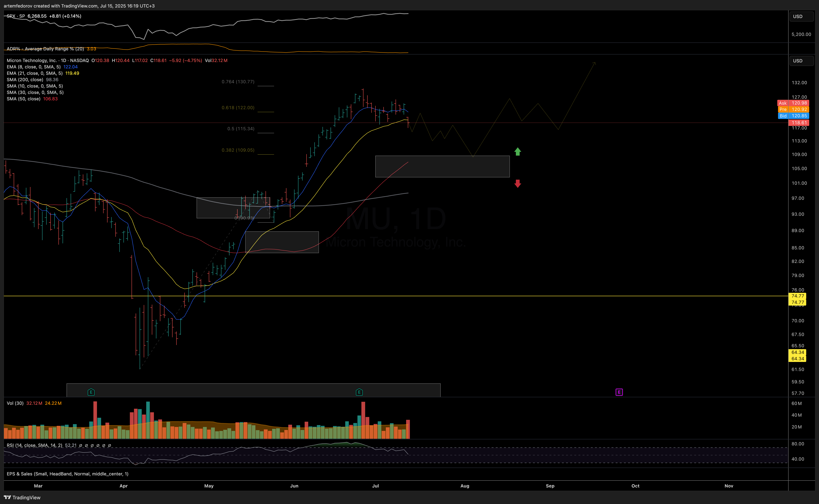This screenshot has height=504, width=819.
Task: Click the Ask 120.98 price label
Action: [x=793, y=103]
